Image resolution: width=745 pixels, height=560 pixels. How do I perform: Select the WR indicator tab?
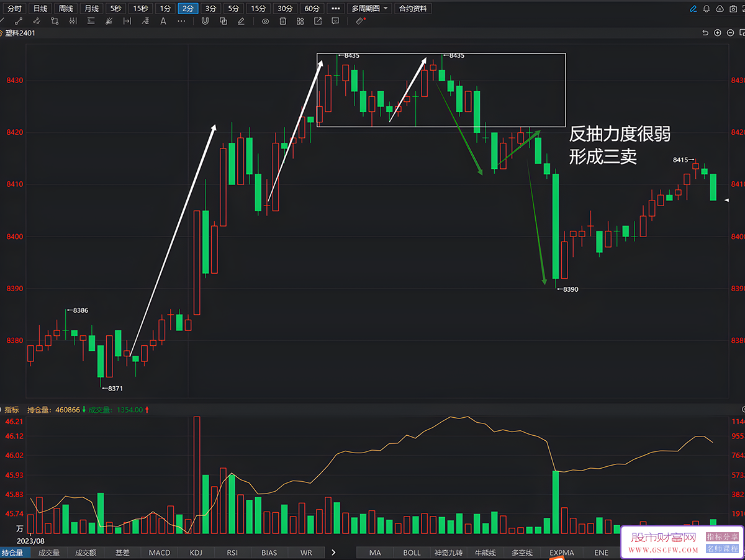(x=306, y=553)
